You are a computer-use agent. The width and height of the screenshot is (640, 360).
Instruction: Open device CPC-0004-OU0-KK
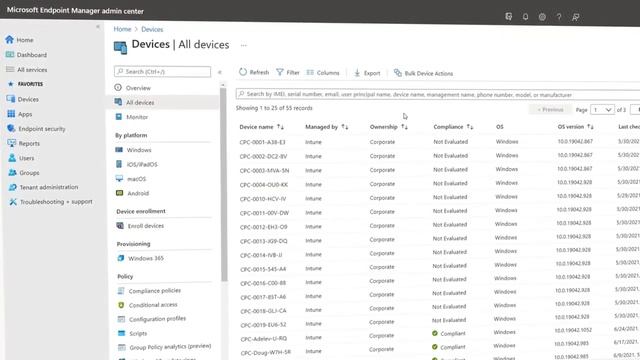[x=264, y=184]
